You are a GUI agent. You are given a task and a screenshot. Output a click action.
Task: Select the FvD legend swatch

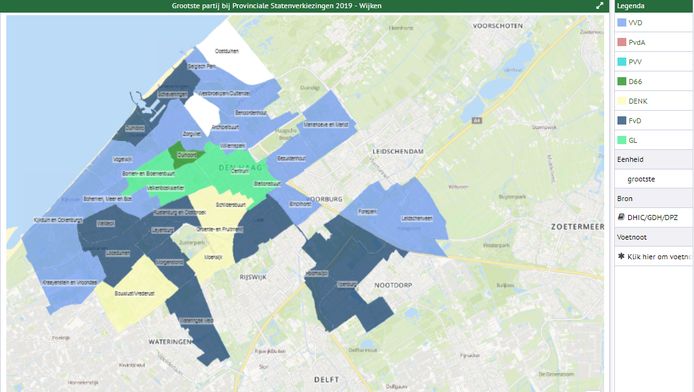(x=622, y=120)
